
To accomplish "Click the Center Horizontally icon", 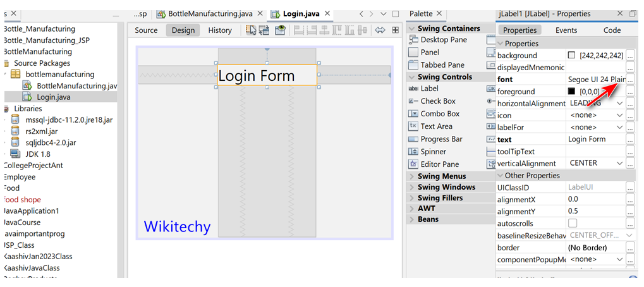I will click(324, 30).
